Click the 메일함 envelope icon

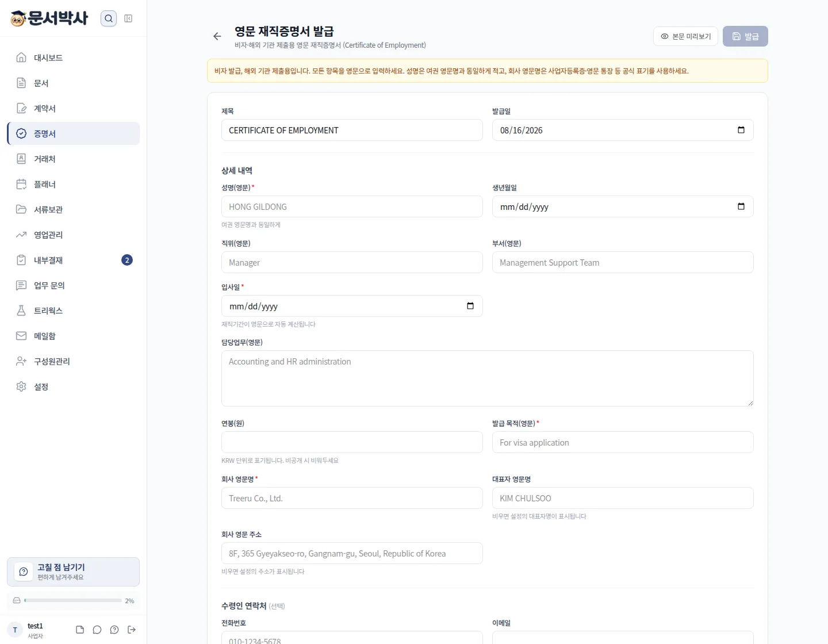pos(21,336)
